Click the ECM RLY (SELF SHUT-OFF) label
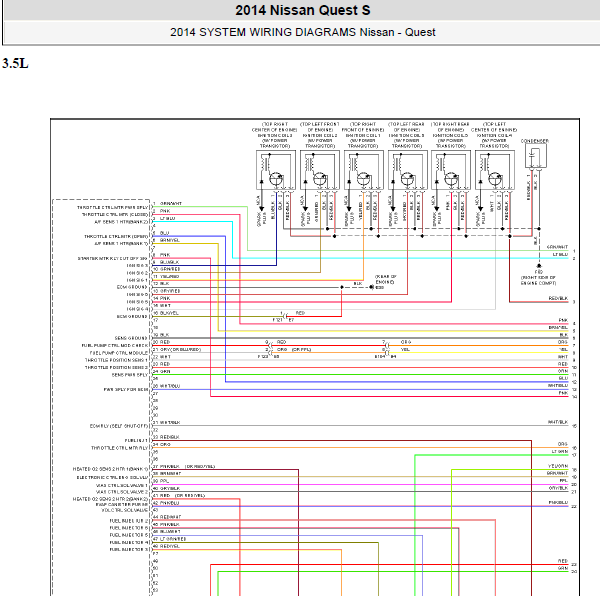Screen dimensions: 600x596 [x=119, y=426]
